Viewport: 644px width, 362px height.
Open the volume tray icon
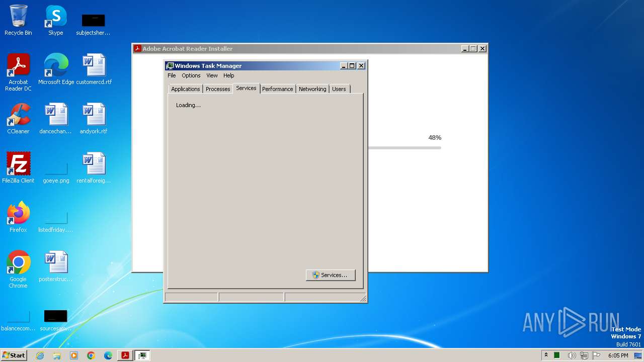(x=572, y=355)
